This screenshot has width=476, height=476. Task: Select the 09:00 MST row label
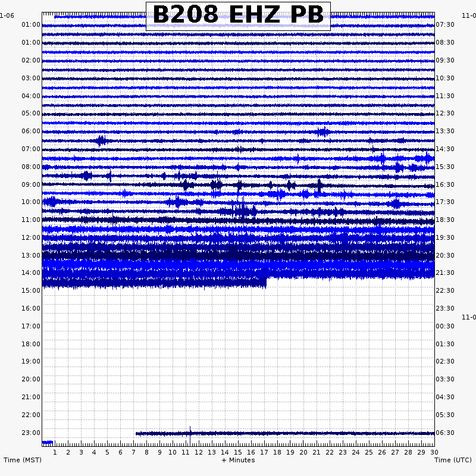[31, 184]
